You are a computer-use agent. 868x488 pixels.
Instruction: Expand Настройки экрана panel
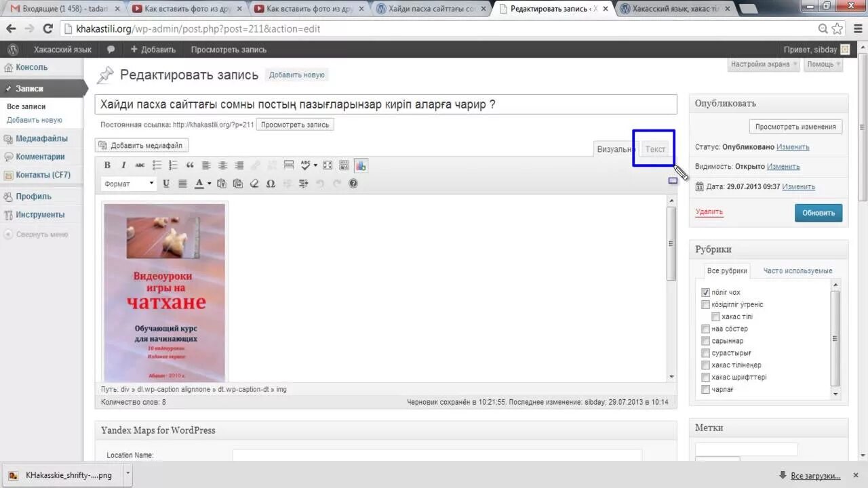[764, 64]
